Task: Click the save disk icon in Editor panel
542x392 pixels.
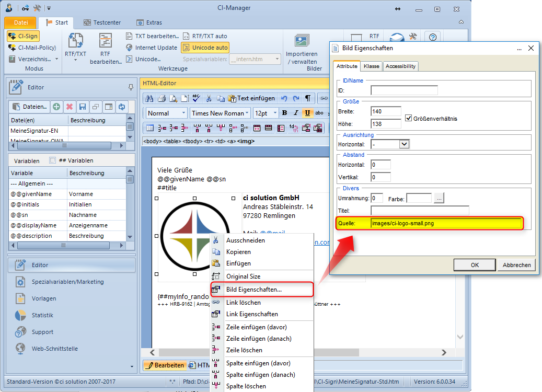Action: [82, 107]
